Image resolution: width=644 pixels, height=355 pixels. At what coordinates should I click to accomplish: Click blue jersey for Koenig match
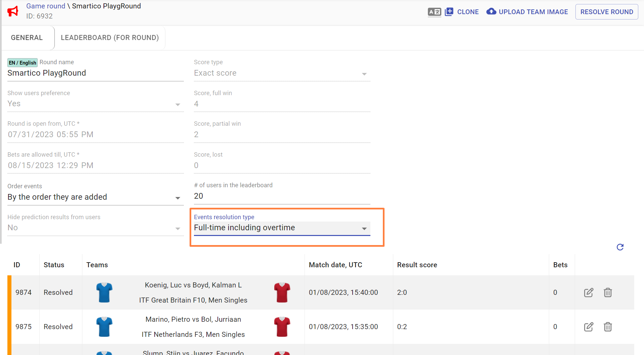click(104, 292)
